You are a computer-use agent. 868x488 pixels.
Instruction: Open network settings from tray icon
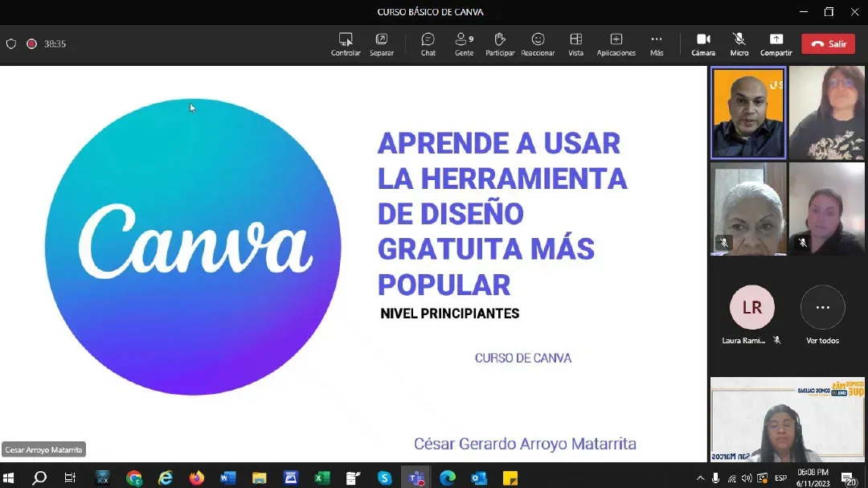tap(732, 478)
